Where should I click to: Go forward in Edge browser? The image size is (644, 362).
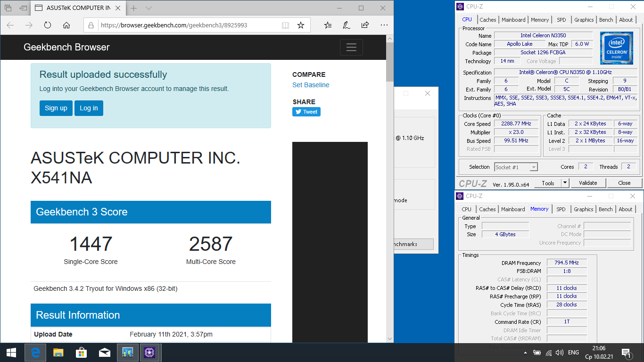point(29,25)
